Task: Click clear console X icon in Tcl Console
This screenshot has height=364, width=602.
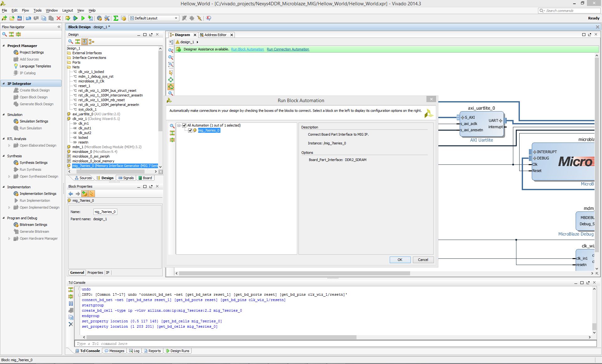Action: [71, 324]
